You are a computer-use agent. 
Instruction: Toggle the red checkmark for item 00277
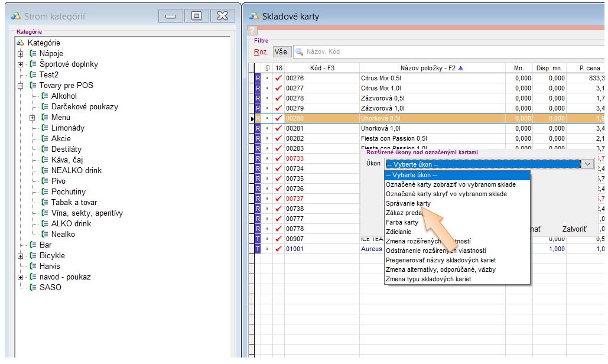click(x=278, y=88)
